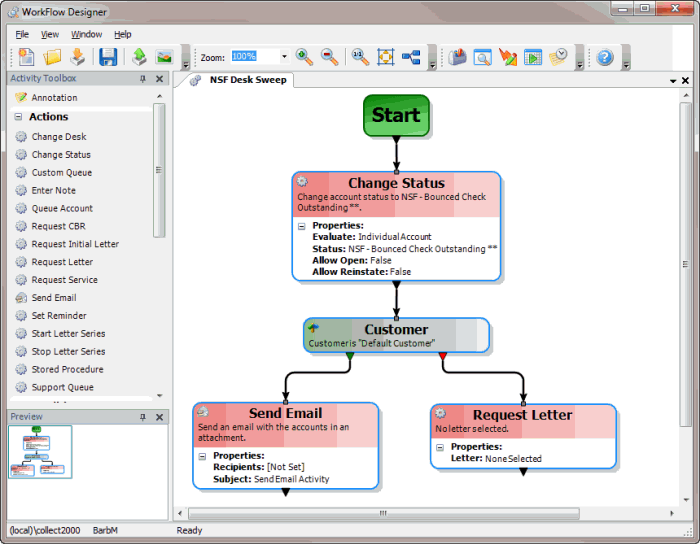Collapse Properties in the Change Status node

[x=302, y=226]
